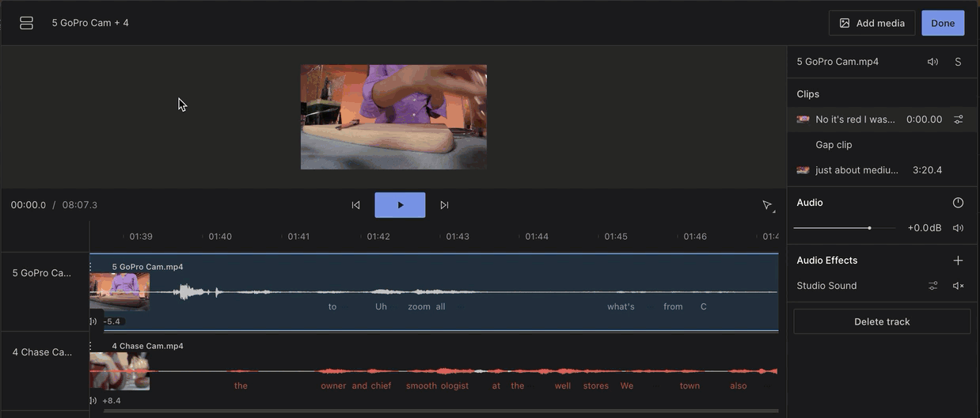Viewport: 980px width, 418px height.
Task: Open the 5 GoPro Cam track options menu
Action: [x=92, y=267]
